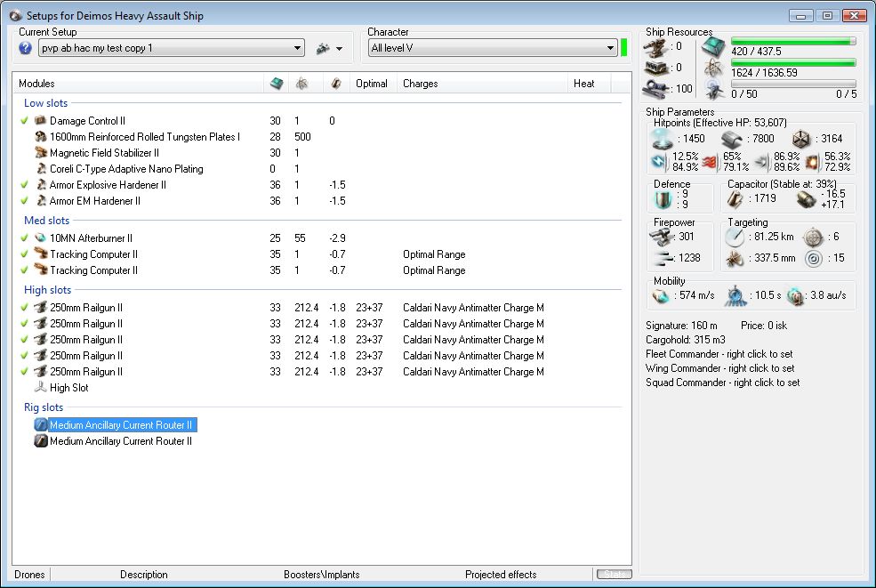Click the Wing Commander right click to set line
This screenshot has height=588, width=876.
click(720, 367)
